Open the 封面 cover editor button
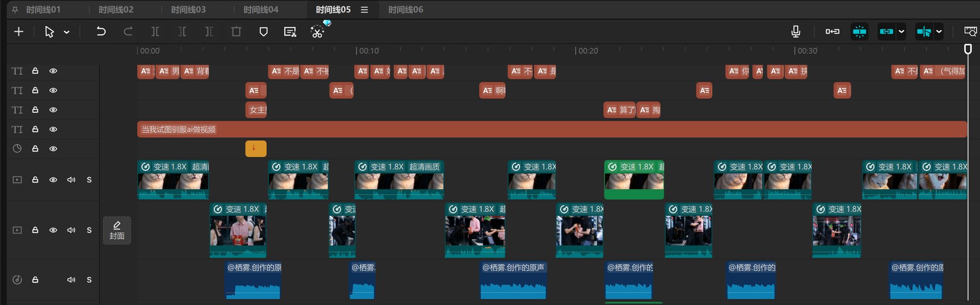 tap(117, 230)
